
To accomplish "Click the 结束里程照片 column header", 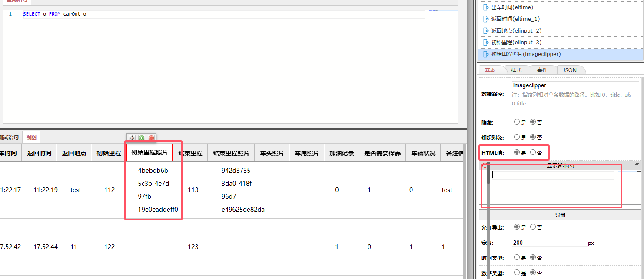I will point(231,153).
